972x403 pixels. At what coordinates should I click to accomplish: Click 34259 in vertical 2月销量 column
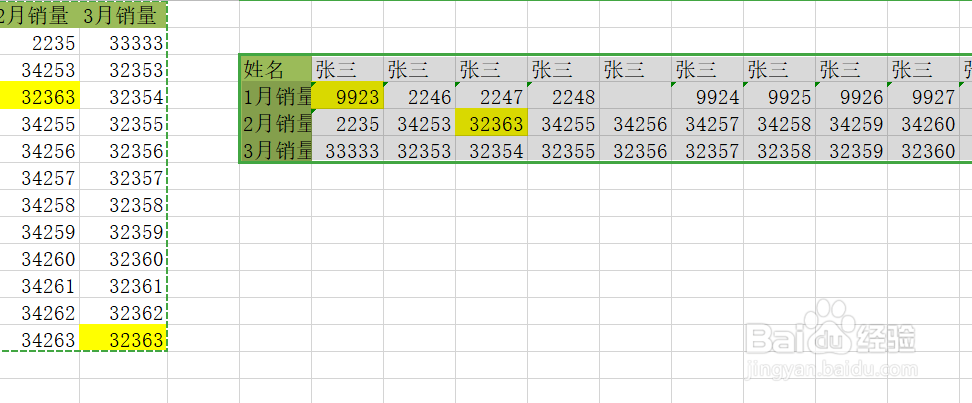40,231
